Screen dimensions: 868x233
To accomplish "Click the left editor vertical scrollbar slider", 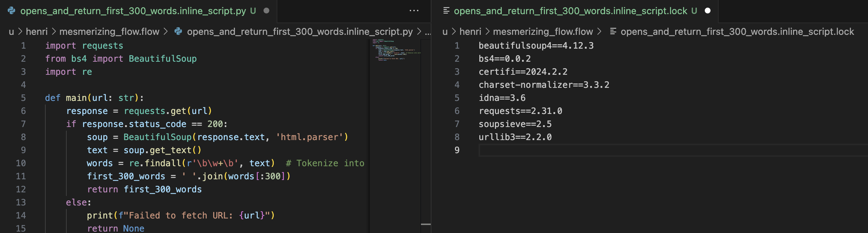I will click(426, 224).
